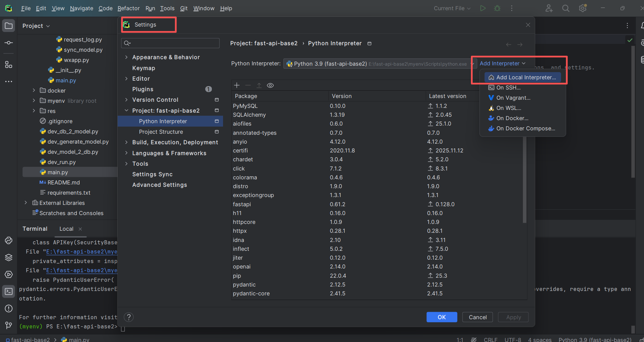Click the back navigation arrow in Settings
This screenshot has height=342, width=644.
(x=509, y=45)
